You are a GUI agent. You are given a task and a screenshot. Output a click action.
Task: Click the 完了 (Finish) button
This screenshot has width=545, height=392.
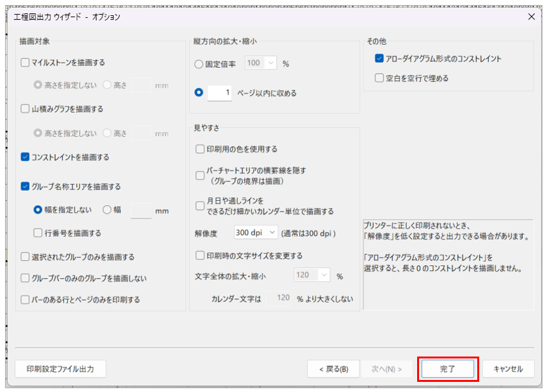pos(448,369)
